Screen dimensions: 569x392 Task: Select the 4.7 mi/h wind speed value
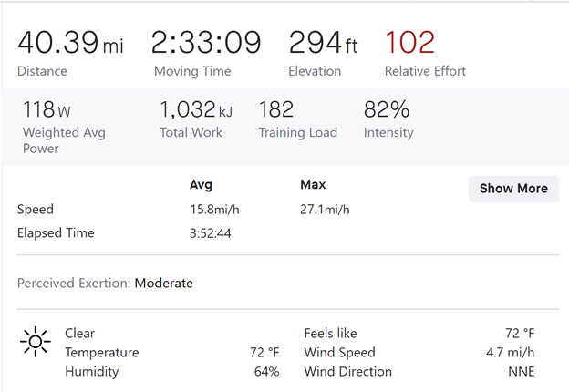(x=511, y=353)
